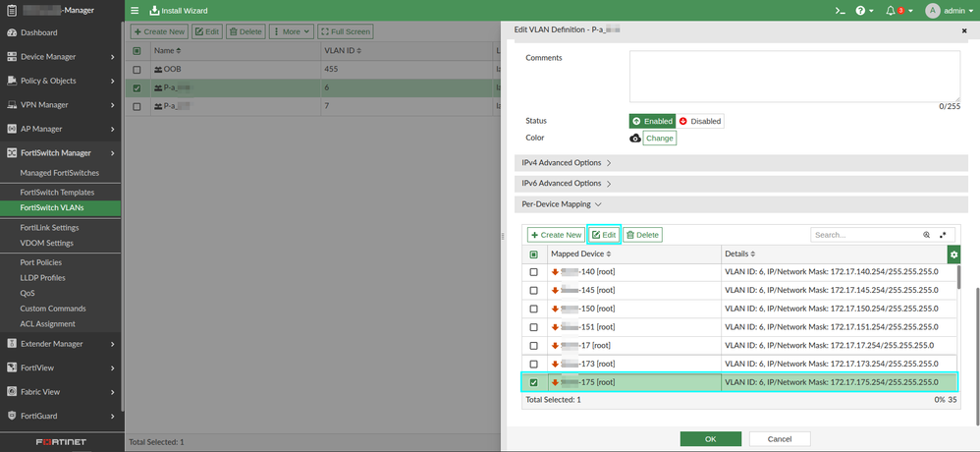980x452 pixels.
Task: Open the Install Wizard
Action: (x=179, y=11)
